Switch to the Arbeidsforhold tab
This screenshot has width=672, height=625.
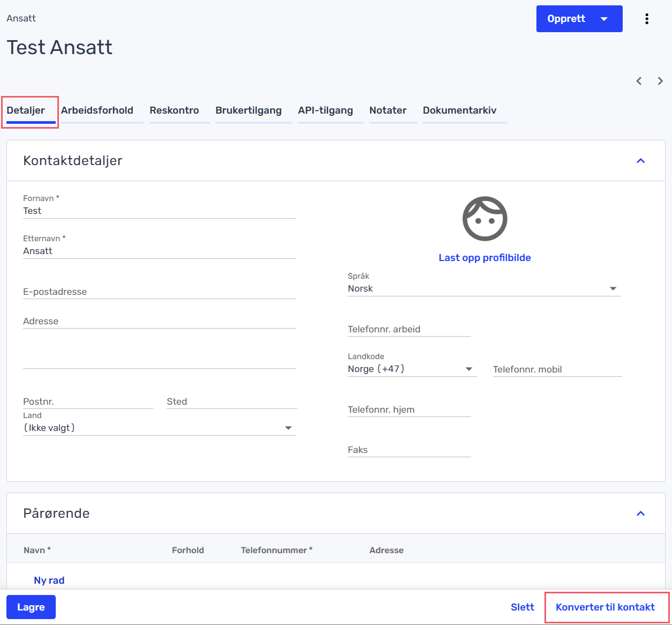[97, 110]
